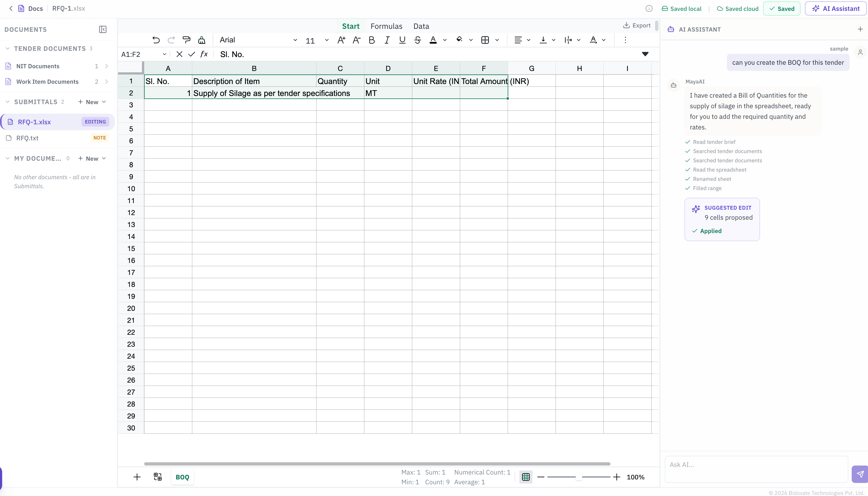Toggle Strikethrough formatting
This screenshot has width=868, height=496.
pyautogui.click(x=418, y=40)
